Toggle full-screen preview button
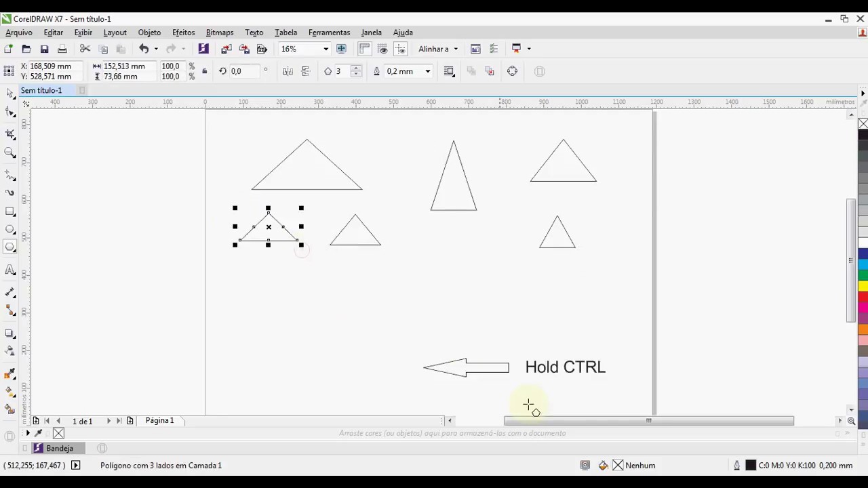This screenshot has height=488, width=868. point(341,49)
